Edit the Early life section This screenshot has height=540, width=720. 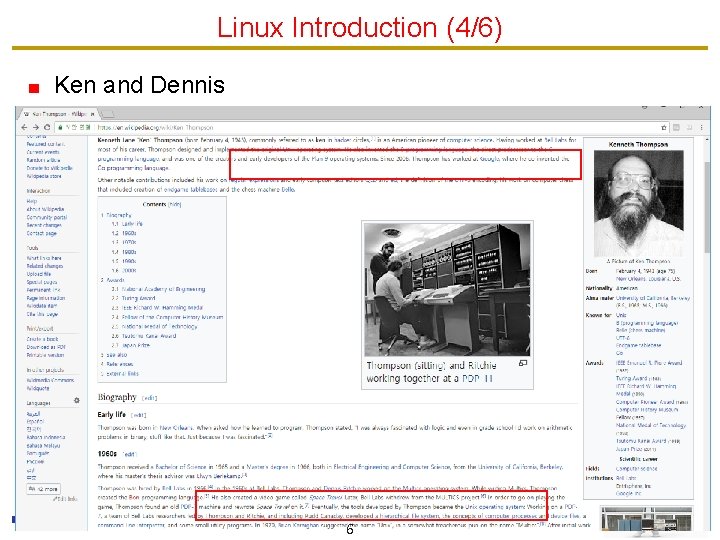tap(139, 415)
